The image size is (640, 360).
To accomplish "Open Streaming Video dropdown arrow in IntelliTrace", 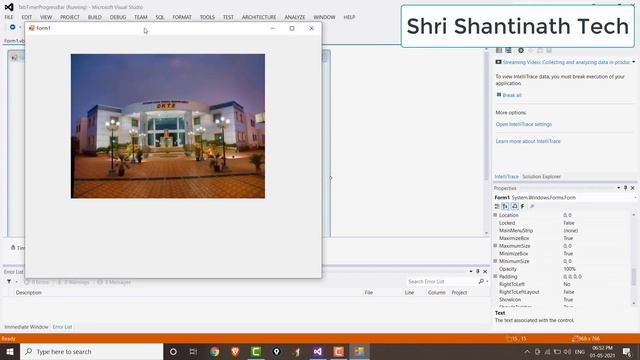I will (633, 62).
